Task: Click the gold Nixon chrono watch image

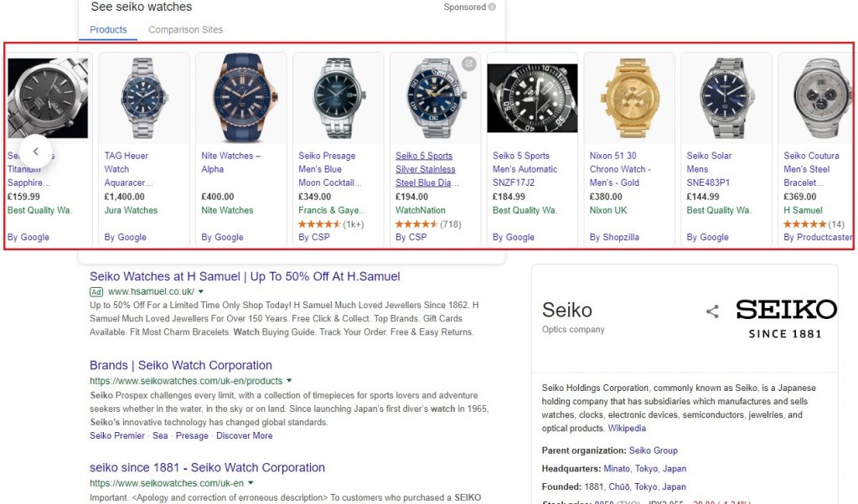Action: point(629,99)
